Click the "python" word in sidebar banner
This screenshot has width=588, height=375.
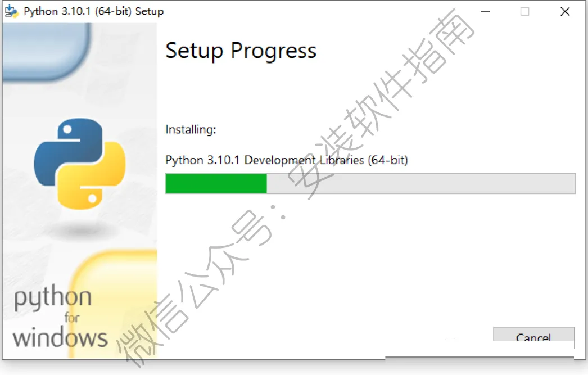tap(53, 298)
